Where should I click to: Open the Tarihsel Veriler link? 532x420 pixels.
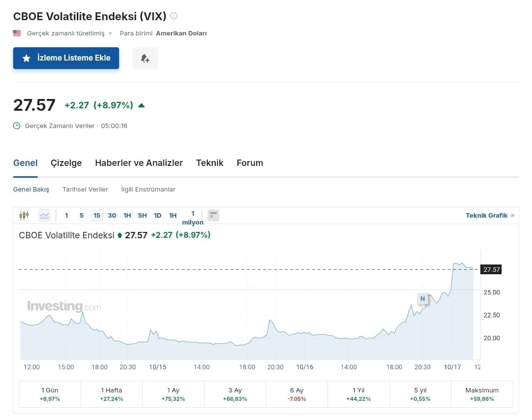click(x=85, y=189)
